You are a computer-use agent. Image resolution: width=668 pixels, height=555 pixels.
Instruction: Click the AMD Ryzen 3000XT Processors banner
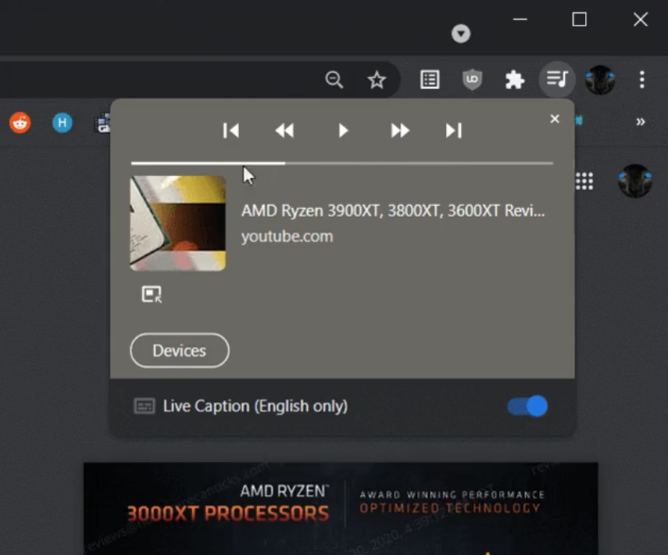(340, 508)
